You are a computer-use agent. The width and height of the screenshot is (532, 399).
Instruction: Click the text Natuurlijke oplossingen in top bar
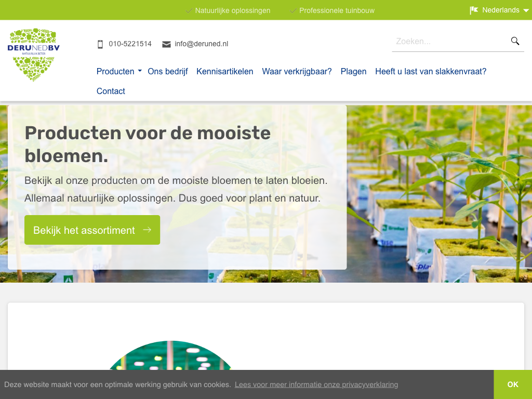(x=233, y=11)
